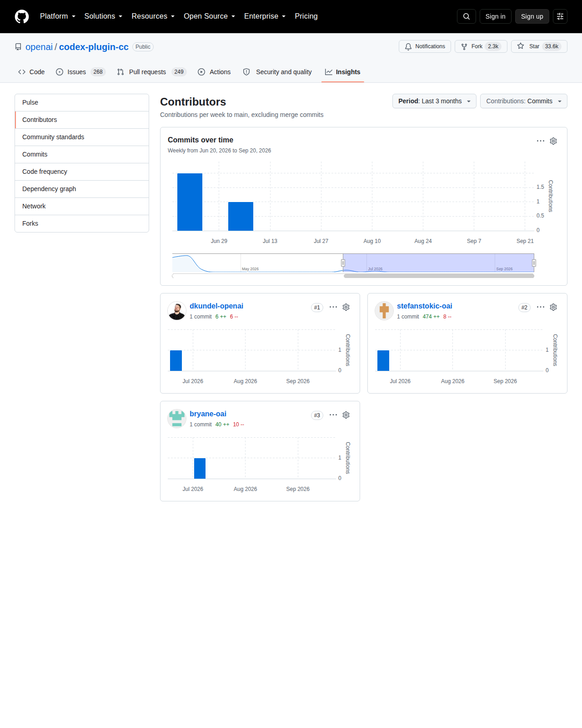Open gear settings on dkundel-openai card
The image size is (582, 728).
click(x=346, y=307)
